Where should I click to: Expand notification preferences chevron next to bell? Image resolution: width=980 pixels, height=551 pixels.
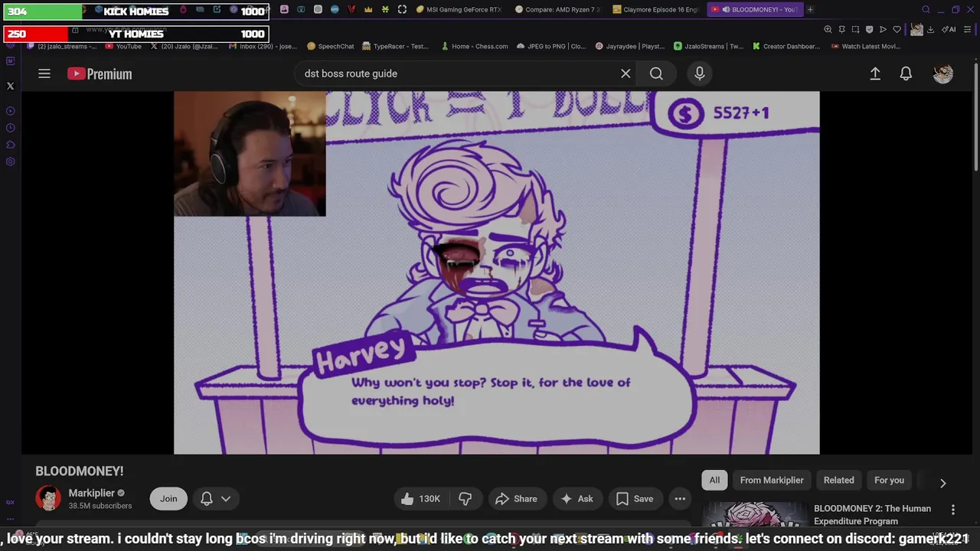226,499
